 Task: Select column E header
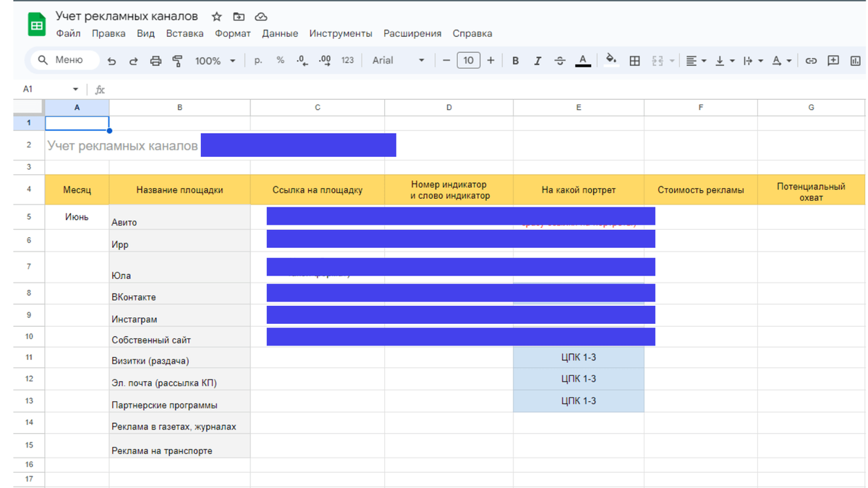579,107
